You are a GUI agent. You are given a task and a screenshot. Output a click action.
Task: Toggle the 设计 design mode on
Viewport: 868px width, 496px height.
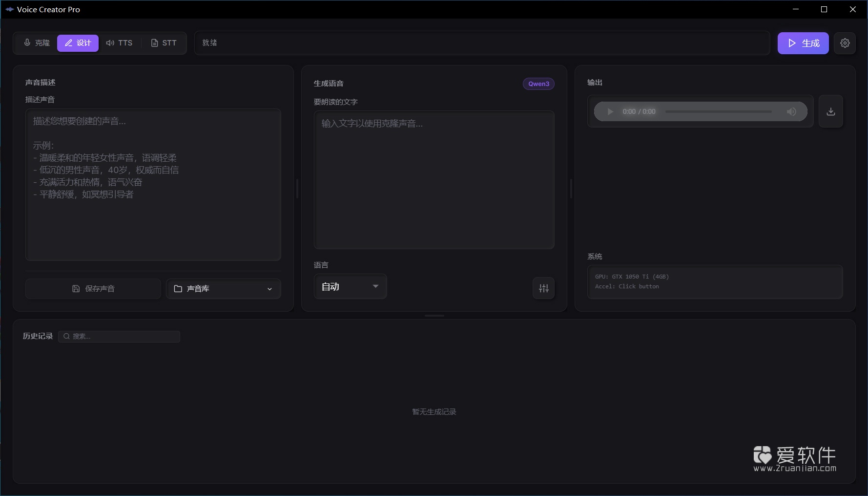click(78, 43)
